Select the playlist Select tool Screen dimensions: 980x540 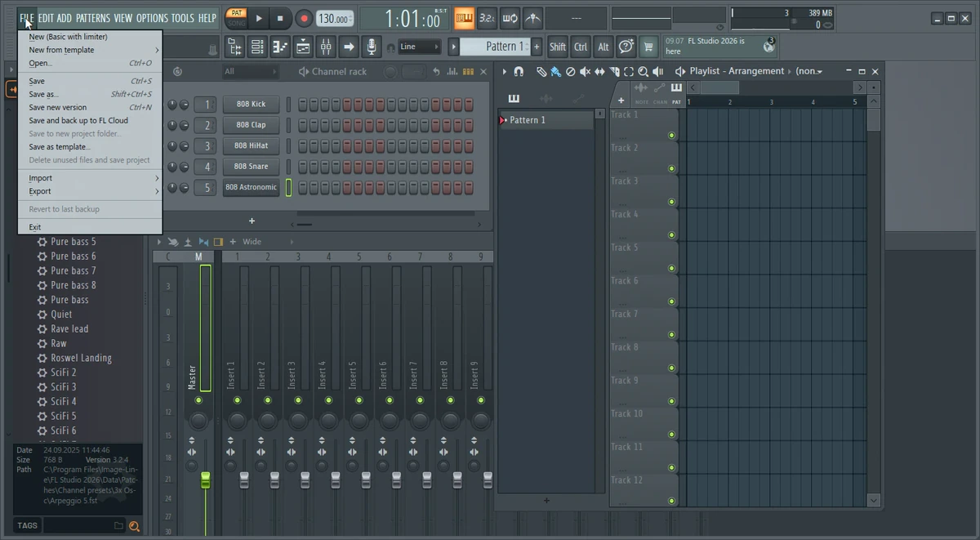tap(629, 72)
